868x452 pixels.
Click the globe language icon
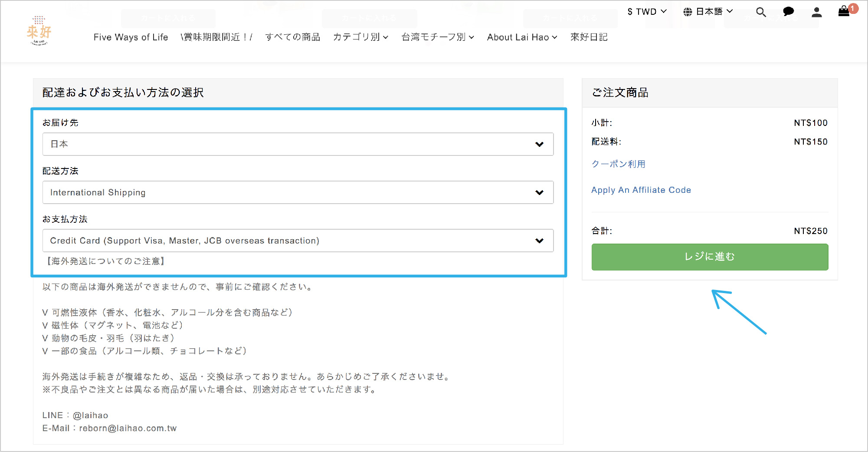pyautogui.click(x=688, y=12)
